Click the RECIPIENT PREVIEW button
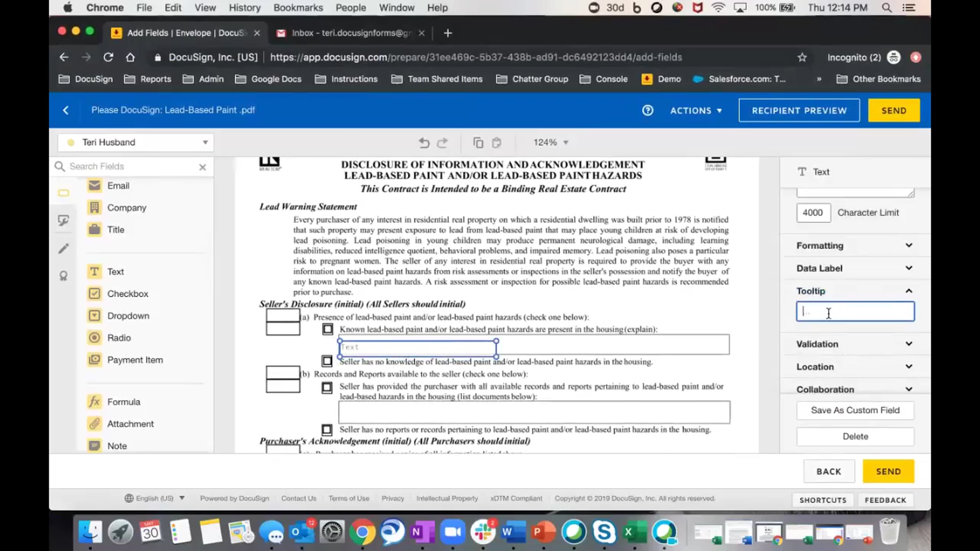980x551 pixels. point(799,110)
